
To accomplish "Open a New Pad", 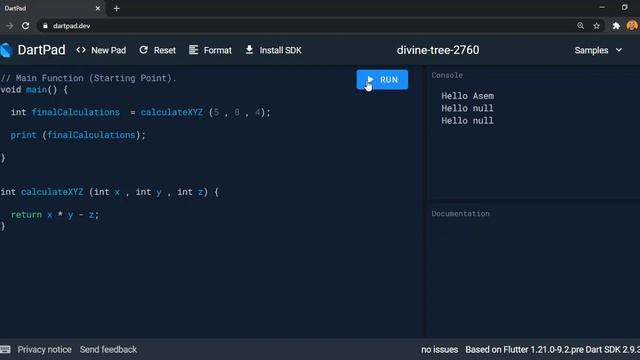I will pyautogui.click(x=101, y=50).
